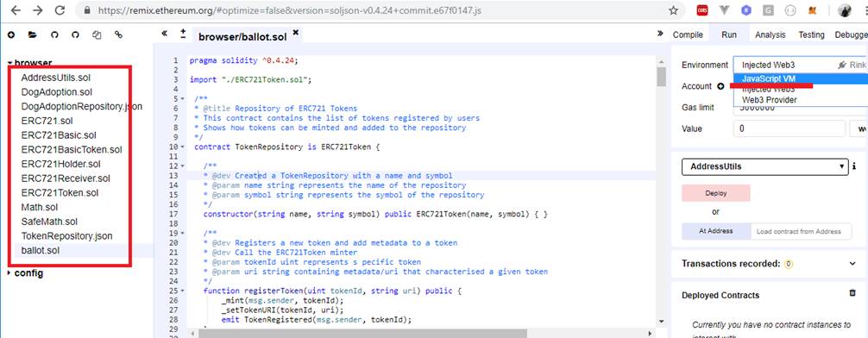Viewport: 868px width, 338px height.
Task: Open TokenRepository.json file
Action: point(67,235)
